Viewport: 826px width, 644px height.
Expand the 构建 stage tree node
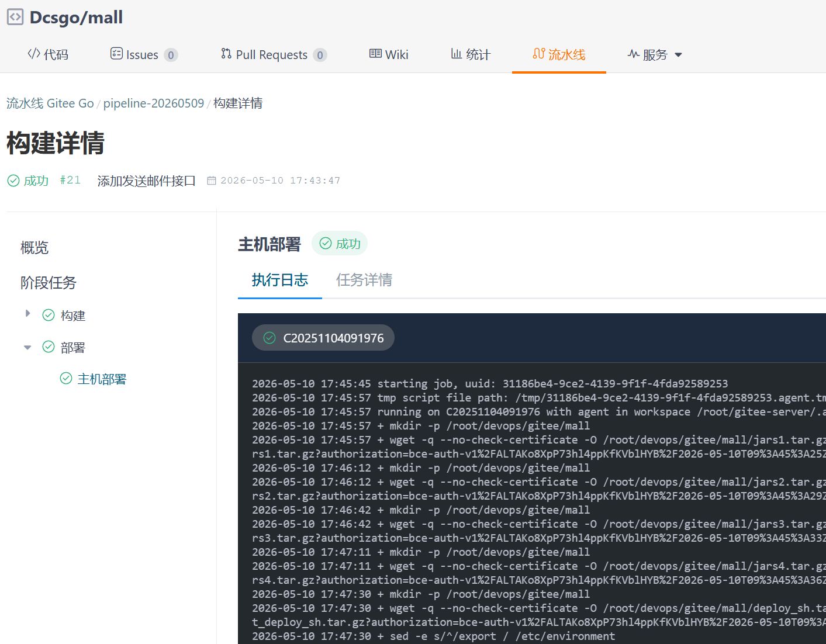point(27,314)
